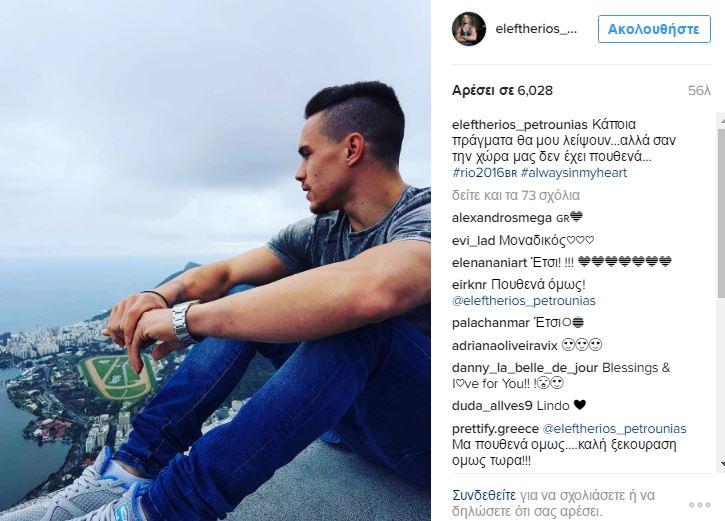The height and width of the screenshot is (521, 725).
Task: Open prettify.greece commenter profile
Action: click(x=495, y=429)
